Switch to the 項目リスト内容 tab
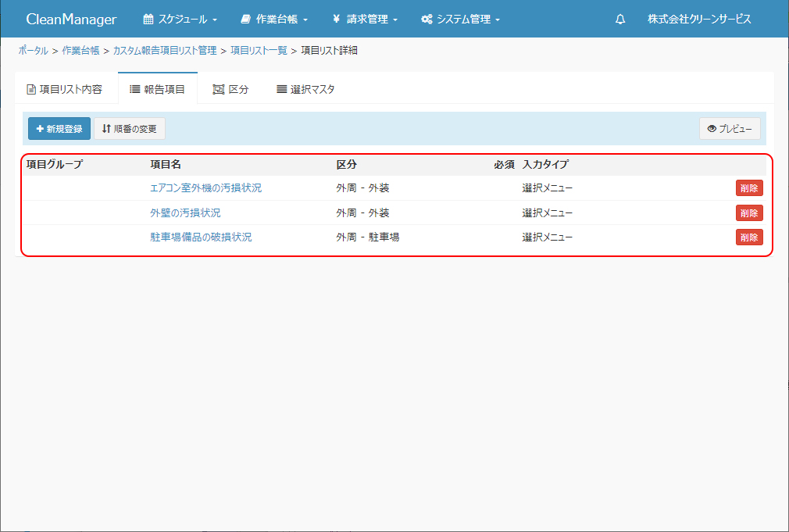The height and width of the screenshot is (532, 789). (x=65, y=89)
